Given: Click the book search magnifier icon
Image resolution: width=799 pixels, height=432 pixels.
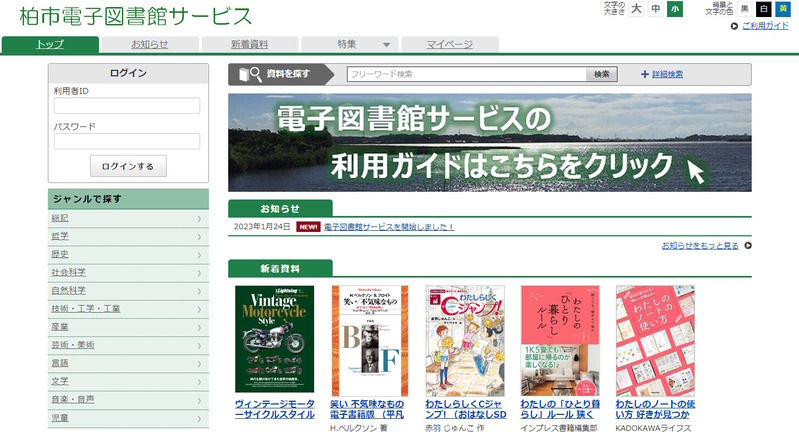Looking at the screenshot, I should (x=250, y=74).
